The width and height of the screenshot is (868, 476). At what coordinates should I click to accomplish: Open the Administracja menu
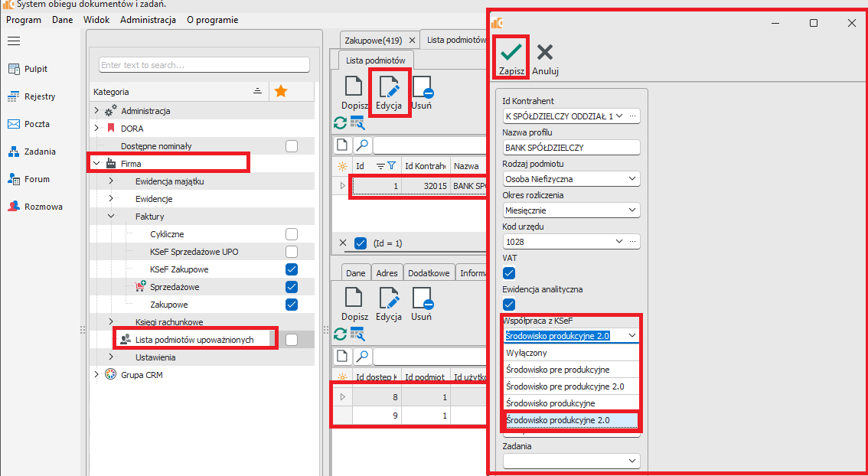[x=148, y=20]
